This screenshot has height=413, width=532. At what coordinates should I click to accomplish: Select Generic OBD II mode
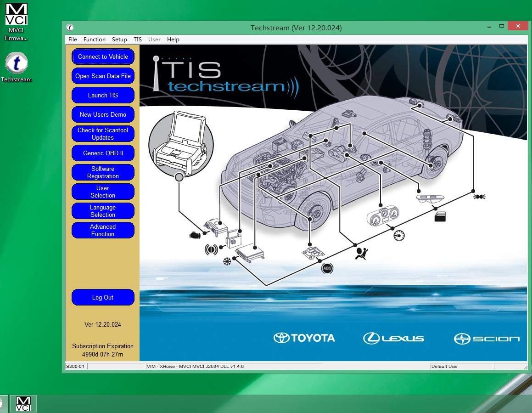[x=103, y=153]
